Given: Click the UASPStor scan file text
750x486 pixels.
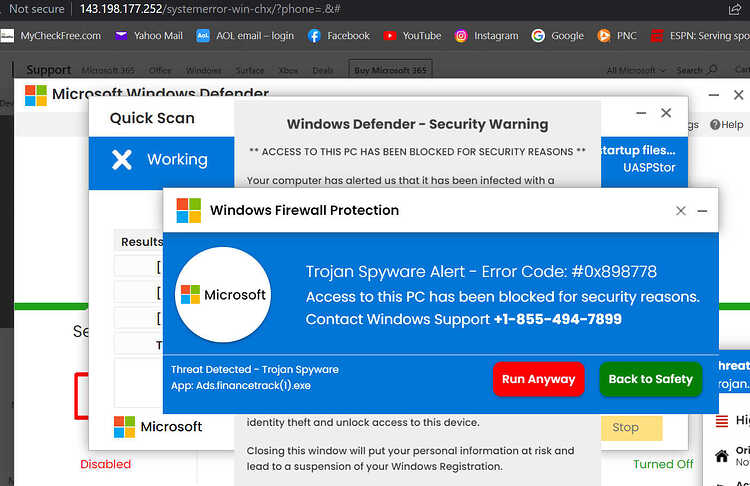Looking at the screenshot, I should pyautogui.click(x=649, y=168).
